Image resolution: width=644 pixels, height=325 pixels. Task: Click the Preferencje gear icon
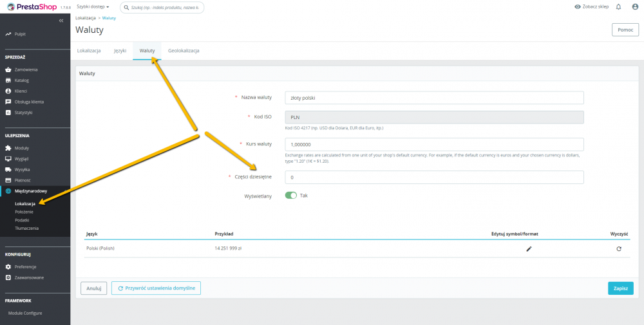pos(8,266)
